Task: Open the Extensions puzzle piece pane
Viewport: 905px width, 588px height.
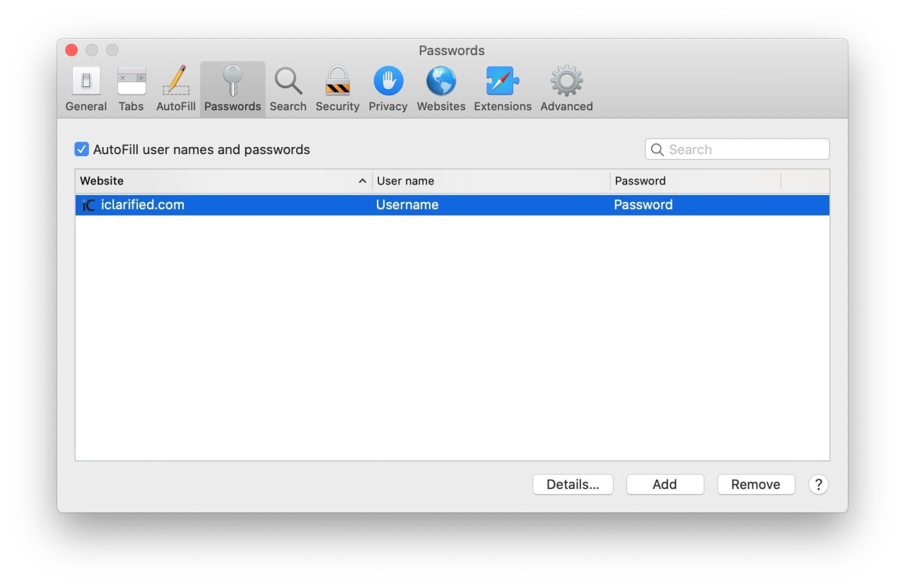Action: (503, 89)
